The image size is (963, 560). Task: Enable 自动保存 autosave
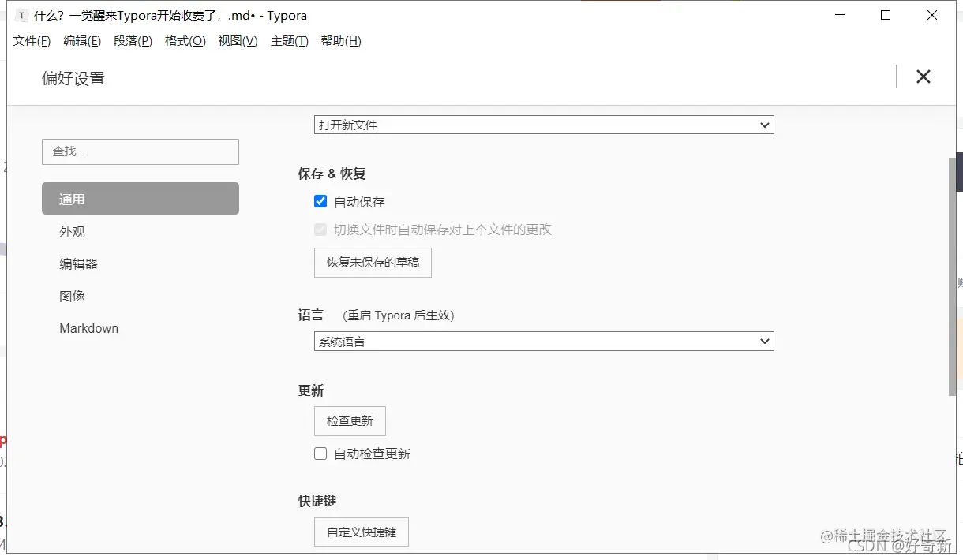[x=320, y=201]
